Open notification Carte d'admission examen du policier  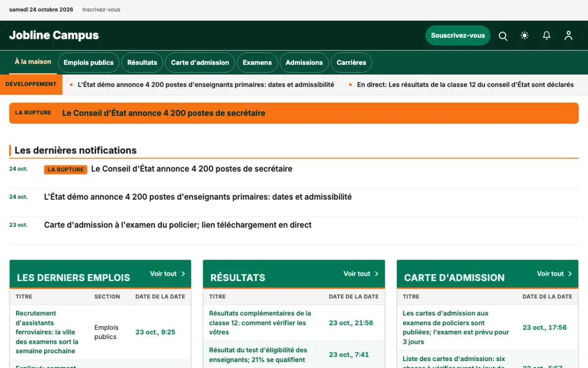click(x=178, y=225)
